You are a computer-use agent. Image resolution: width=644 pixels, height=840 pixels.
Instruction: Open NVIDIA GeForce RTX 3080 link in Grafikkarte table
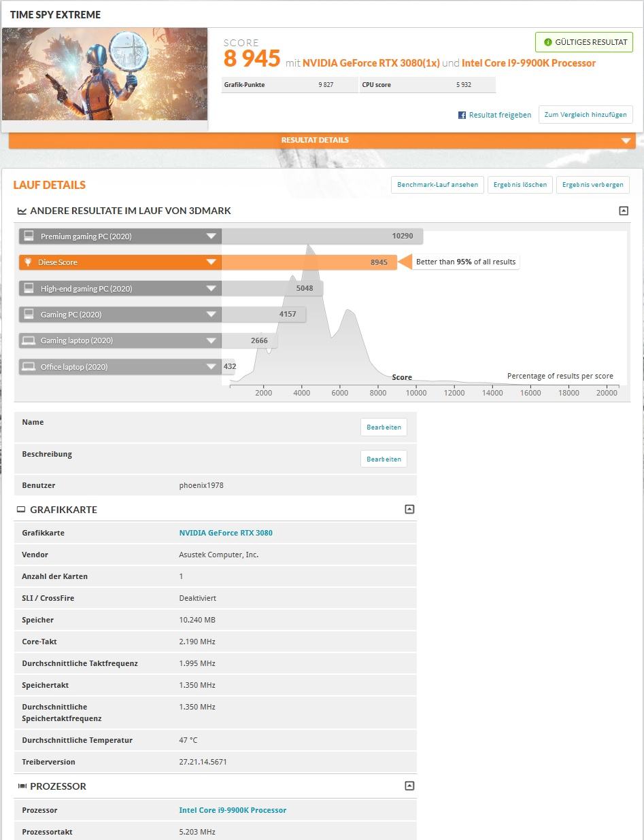226,533
